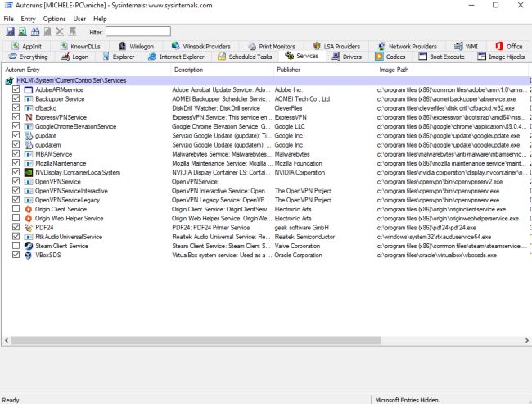Image resolution: width=532 pixels, height=404 pixels.
Task: Click the PDF24 service icon
Action: (29, 228)
